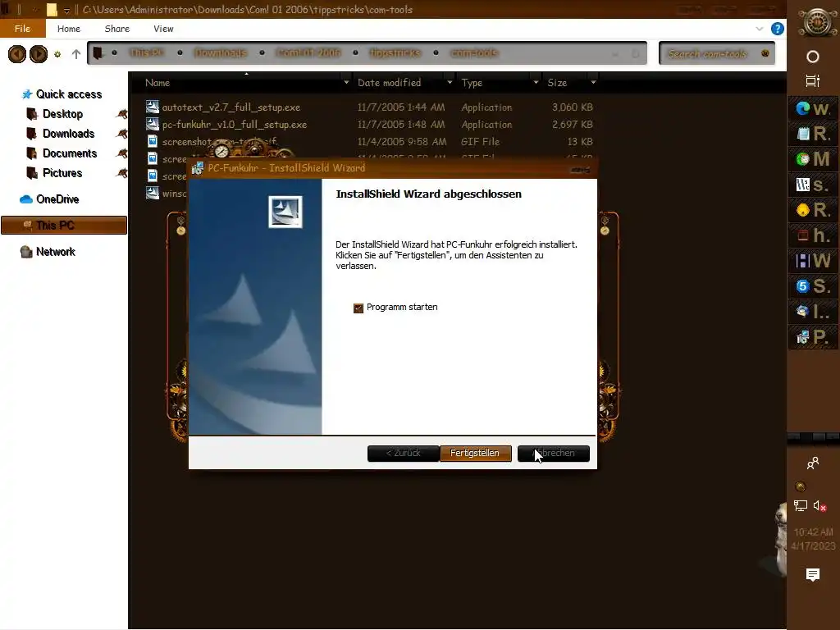This screenshot has height=630, width=840.
Task: Open the Action Center notifications icon
Action: tap(813, 575)
